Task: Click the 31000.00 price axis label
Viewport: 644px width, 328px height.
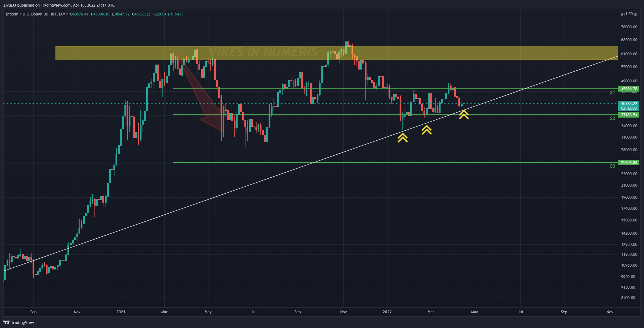Action: click(x=629, y=137)
